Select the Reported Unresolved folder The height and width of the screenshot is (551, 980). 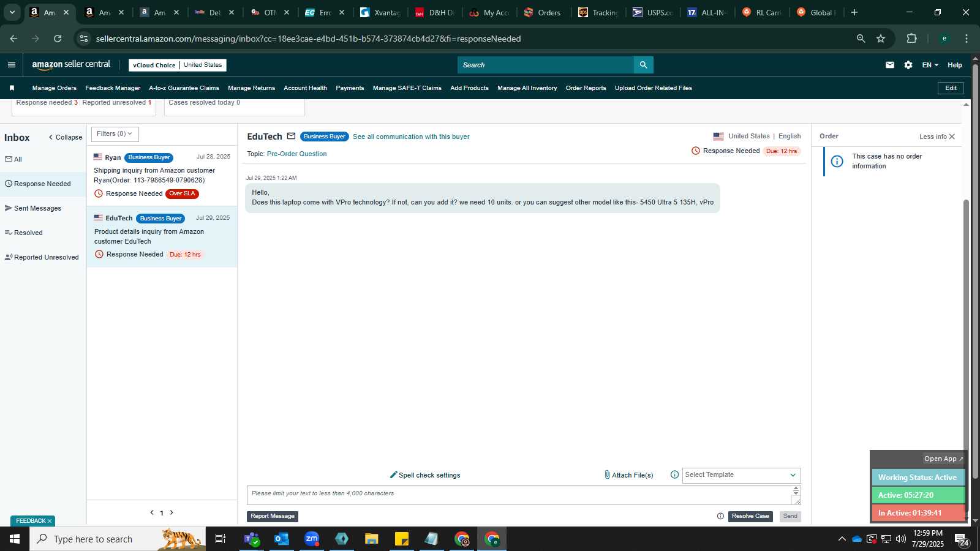42,257
